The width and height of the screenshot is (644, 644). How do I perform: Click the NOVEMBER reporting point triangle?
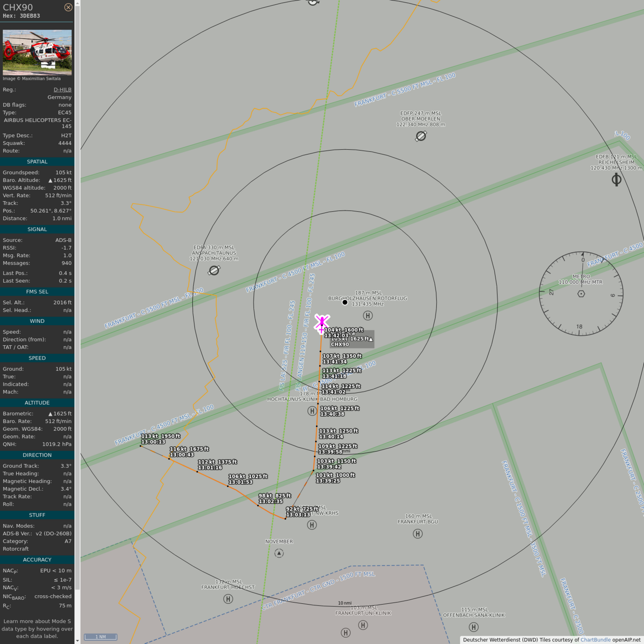click(279, 553)
